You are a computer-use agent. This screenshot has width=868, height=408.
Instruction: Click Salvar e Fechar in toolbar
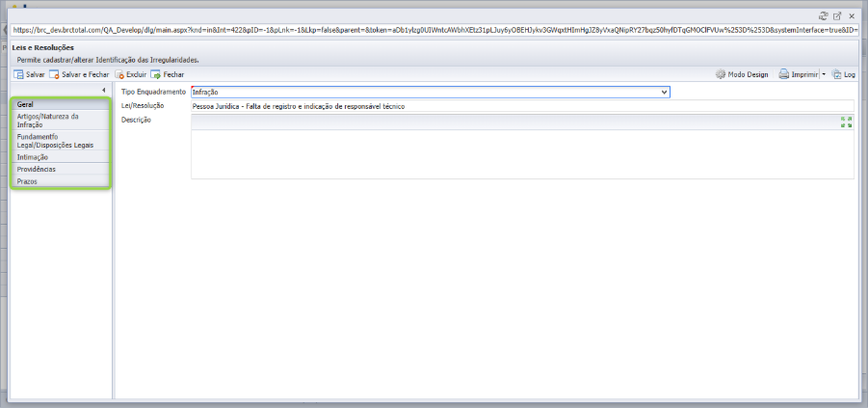coord(79,74)
